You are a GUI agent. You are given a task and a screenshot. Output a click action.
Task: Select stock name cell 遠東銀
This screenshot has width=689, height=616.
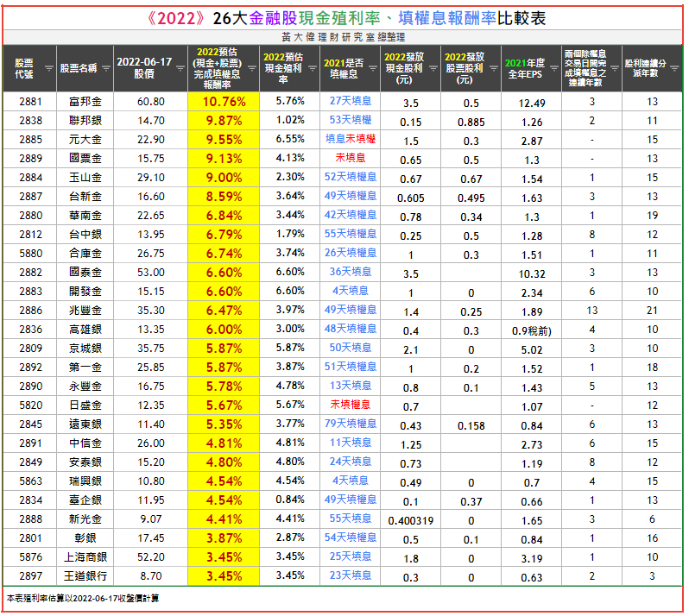[85, 424]
